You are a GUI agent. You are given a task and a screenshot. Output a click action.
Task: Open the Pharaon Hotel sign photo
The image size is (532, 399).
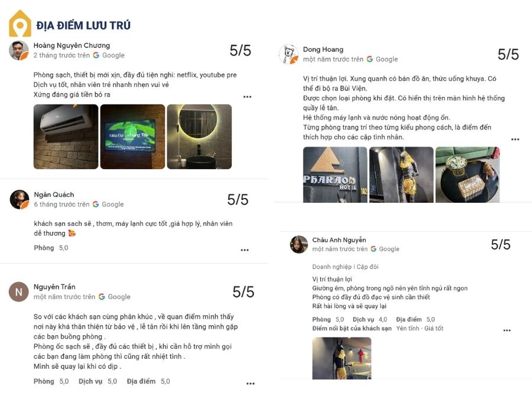(x=335, y=175)
